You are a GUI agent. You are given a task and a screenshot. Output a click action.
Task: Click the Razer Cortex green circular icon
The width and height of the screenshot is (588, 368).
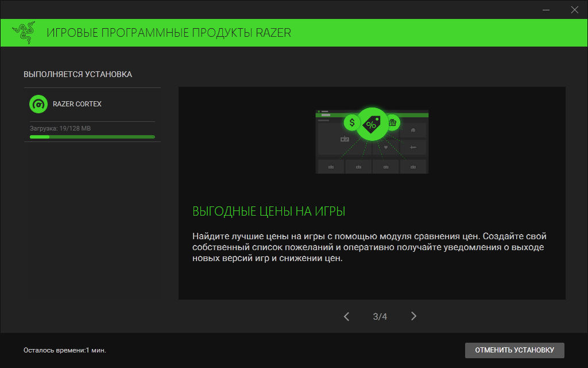(38, 104)
